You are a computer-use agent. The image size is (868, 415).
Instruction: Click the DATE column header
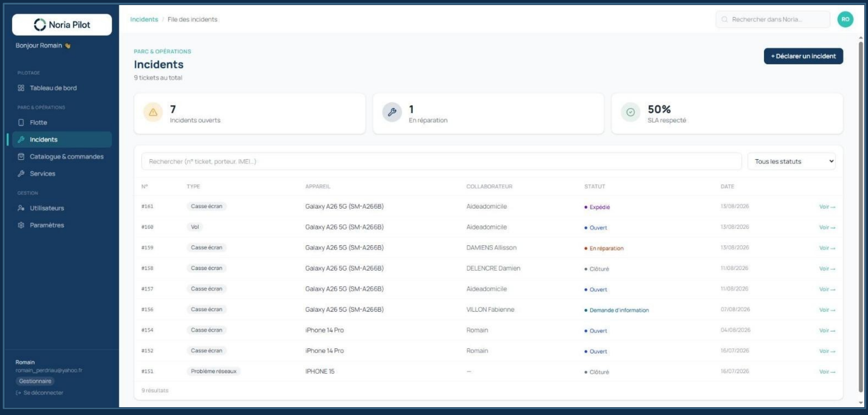click(727, 187)
